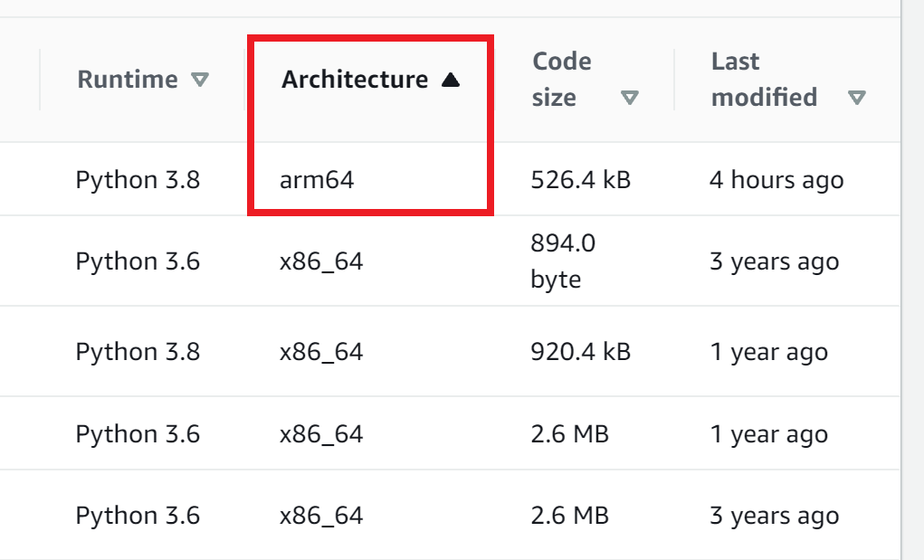
Task: Click the 4 hours ago timestamp
Action: 776,180
